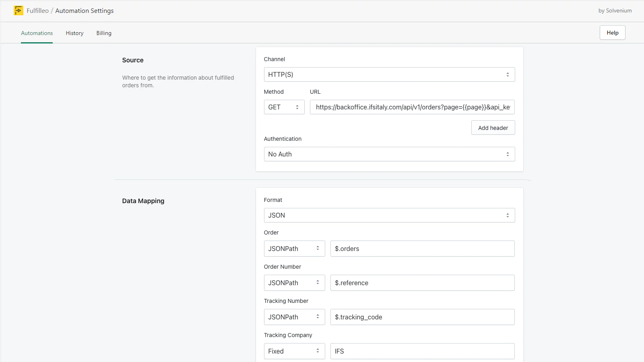
Task: Switch to the Automations tab
Action: coord(37,33)
